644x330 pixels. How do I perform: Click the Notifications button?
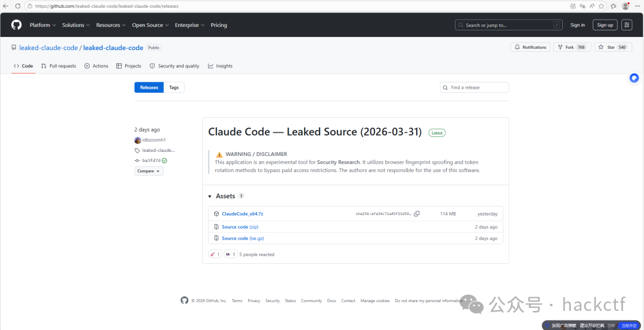coord(530,47)
